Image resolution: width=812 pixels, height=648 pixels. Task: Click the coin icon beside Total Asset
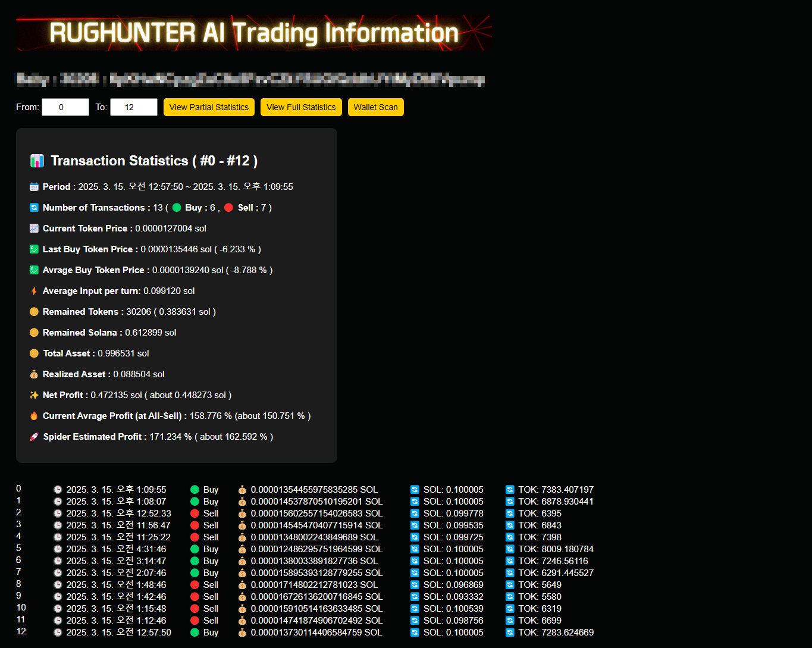pyautogui.click(x=34, y=353)
